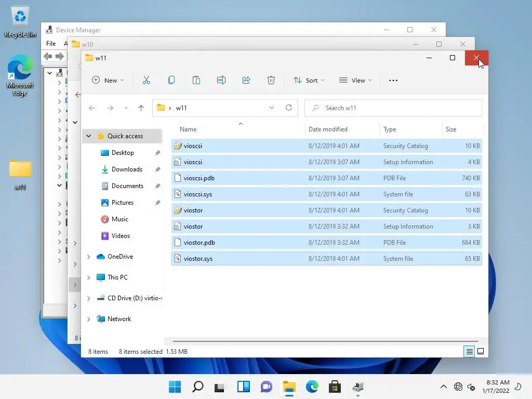Select the vioscsi.sys file

(x=326, y=194)
